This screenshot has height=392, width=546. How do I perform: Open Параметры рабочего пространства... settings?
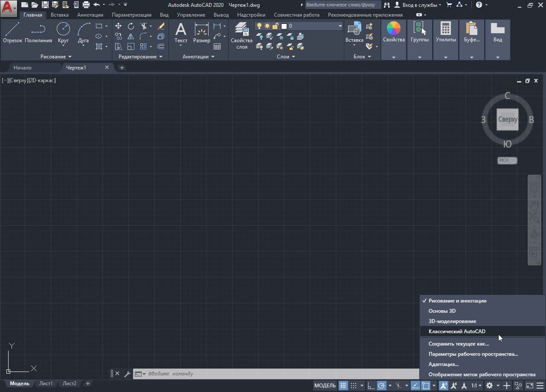[x=473, y=354]
